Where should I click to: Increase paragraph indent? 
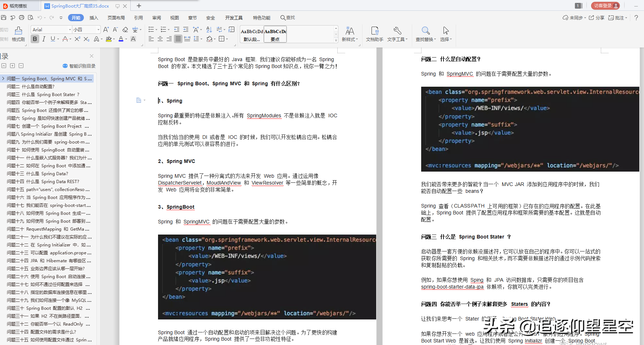(186, 29)
